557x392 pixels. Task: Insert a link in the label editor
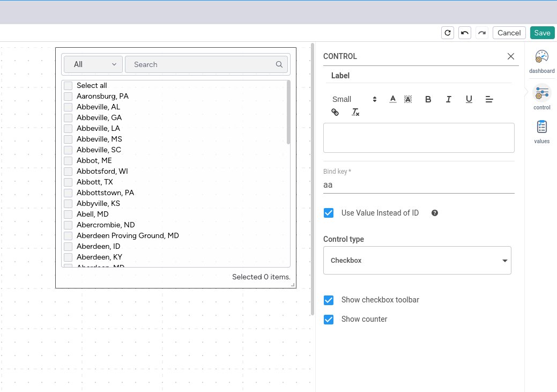335,112
